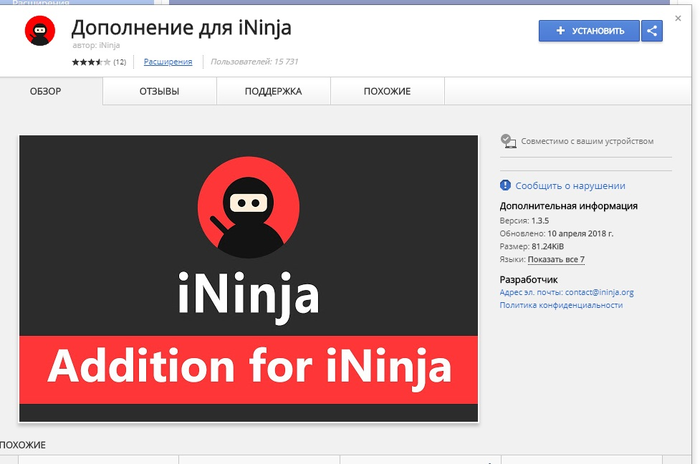The image size is (700, 464).
Task: Click the автор: iNinja text
Action: pyautogui.click(x=96, y=45)
